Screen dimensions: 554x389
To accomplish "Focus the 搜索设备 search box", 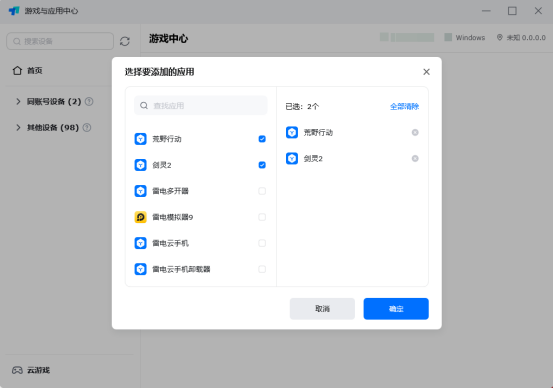I will click(x=60, y=41).
